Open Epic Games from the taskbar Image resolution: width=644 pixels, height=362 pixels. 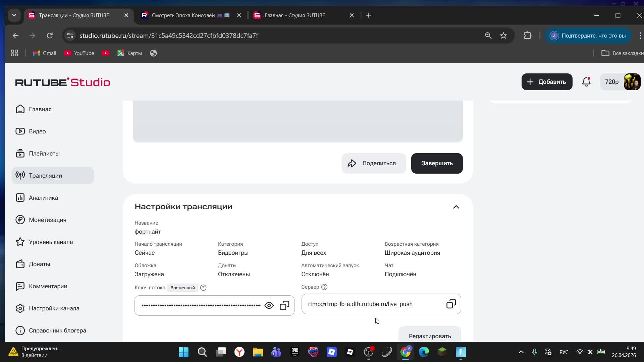click(294, 352)
